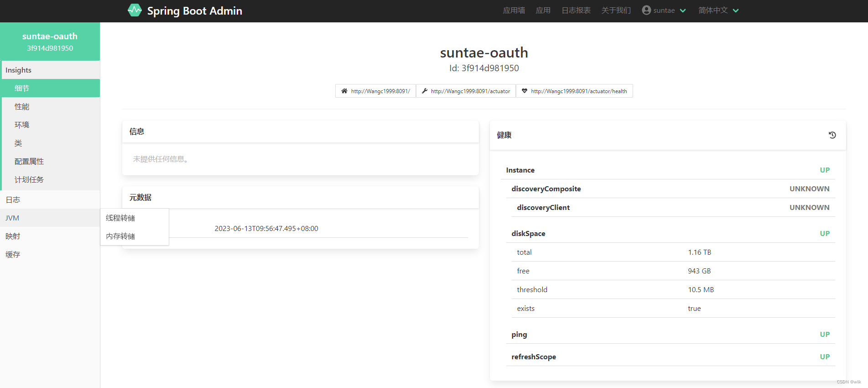
Task: Open the 配置属性 sidebar item
Action: coord(51,161)
